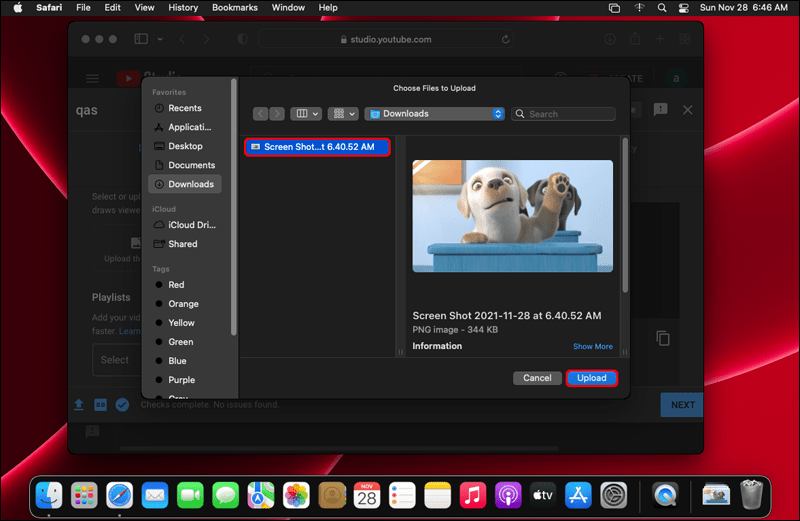Open iCloud Drive in the sidebar
Viewport: 800px width, 521px height.
click(184, 225)
